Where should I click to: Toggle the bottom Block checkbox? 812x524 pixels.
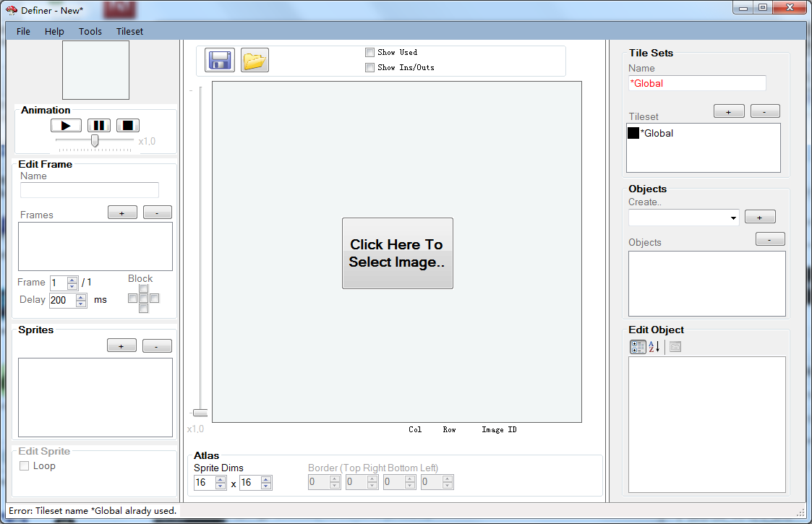click(x=143, y=309)
